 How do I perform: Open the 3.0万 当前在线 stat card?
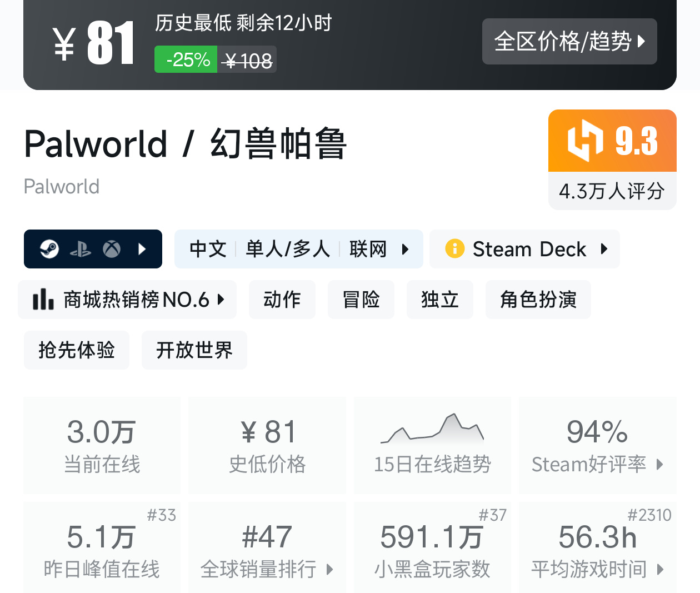tap(102, 445)
